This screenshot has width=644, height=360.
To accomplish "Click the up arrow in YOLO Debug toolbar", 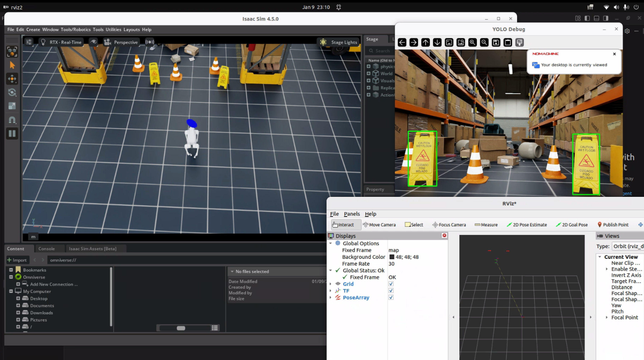I will click(425, 42).
